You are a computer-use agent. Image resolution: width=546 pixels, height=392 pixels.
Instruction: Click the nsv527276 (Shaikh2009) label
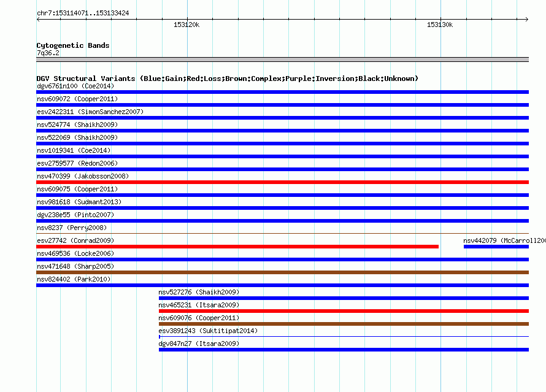[199, 292]
